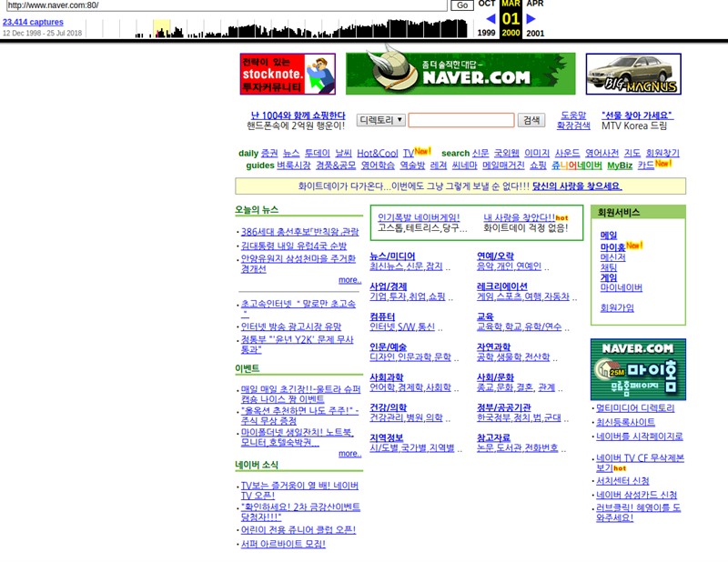The width and height of the screenshot is (728, 562).
Task: Open 투데이 in the daily menu
Action: coord(317,153)
